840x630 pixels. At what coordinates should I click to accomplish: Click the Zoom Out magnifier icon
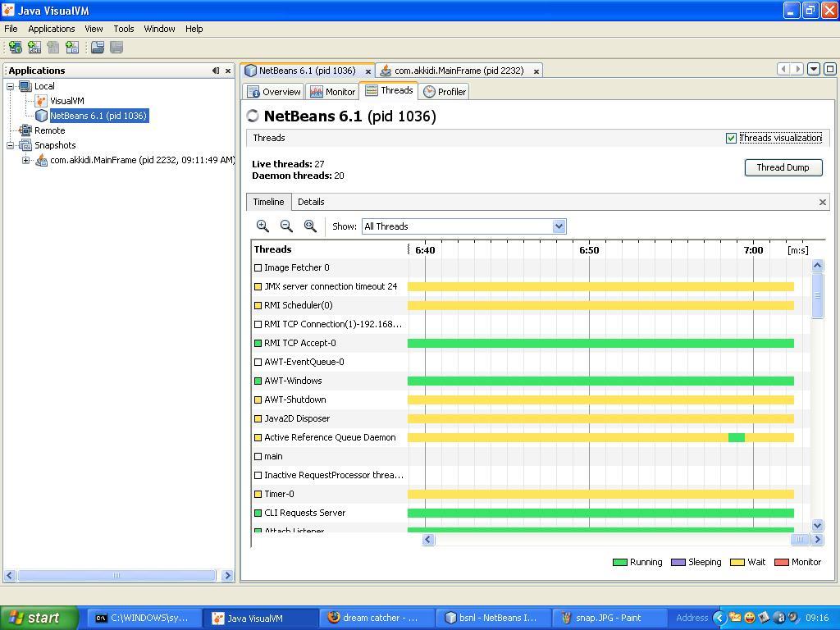[286, 226]
